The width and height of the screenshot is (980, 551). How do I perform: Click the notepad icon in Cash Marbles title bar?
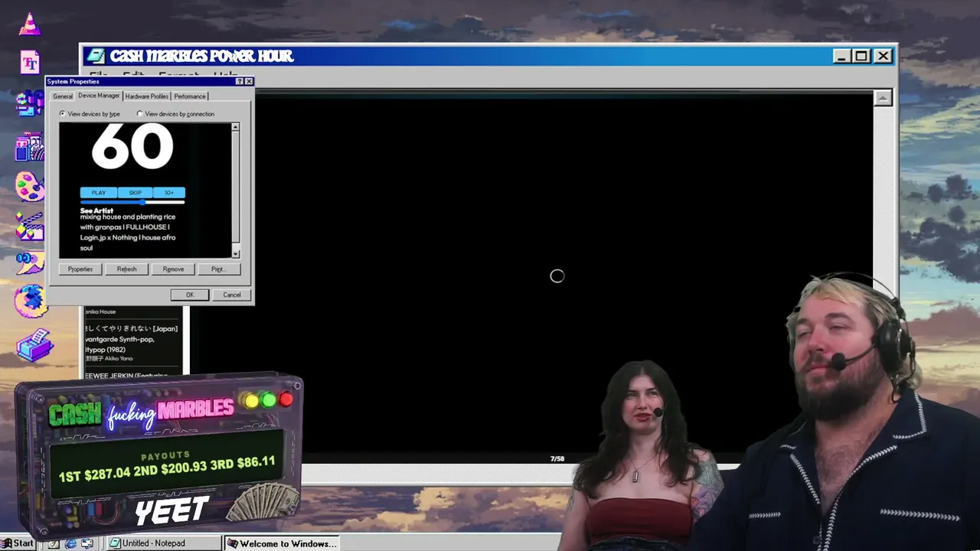click(96, 56)
